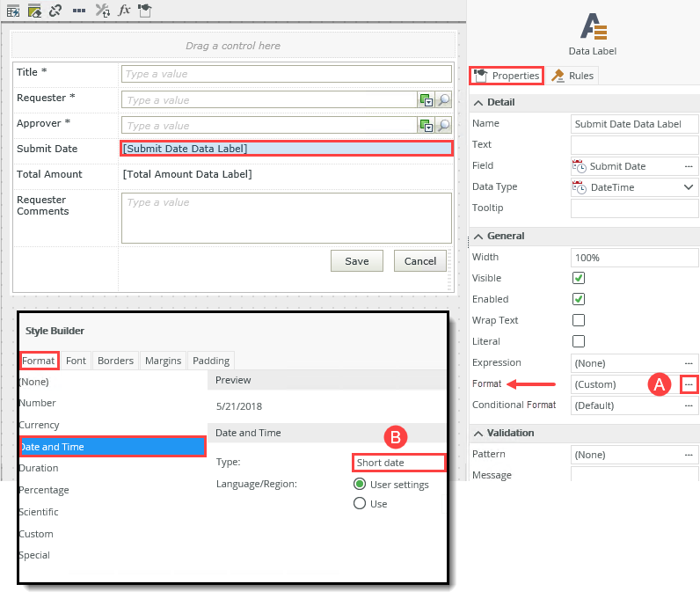Click the Message property field
Viewport: 700px width, 606px height.
click(x=634, y=474)
